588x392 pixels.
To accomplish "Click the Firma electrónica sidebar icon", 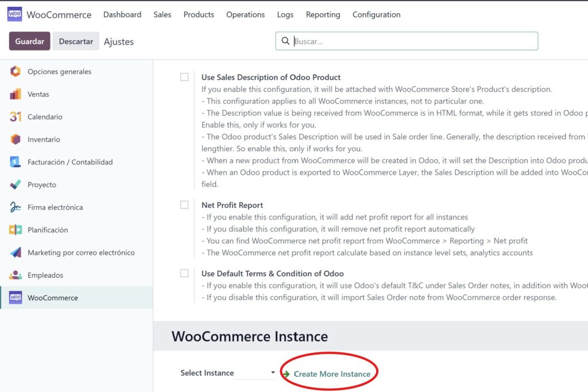I will pos(15,207).
